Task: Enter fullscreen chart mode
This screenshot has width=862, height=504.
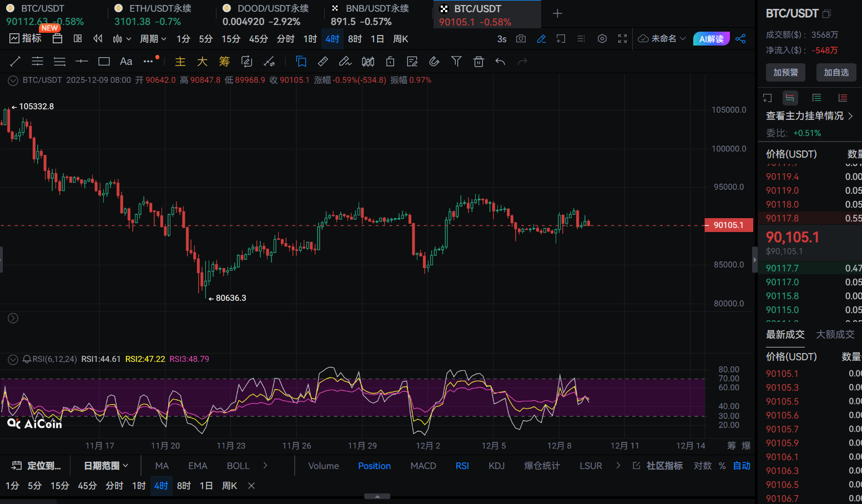Action: [x=622, y=39]
